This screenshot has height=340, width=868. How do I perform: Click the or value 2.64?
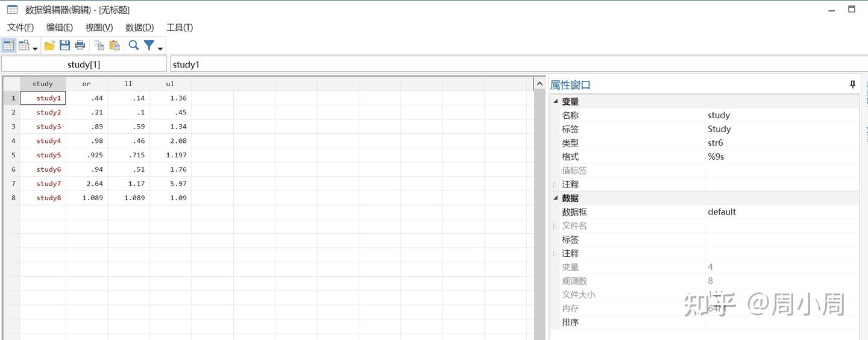click(x=87, y=183)
